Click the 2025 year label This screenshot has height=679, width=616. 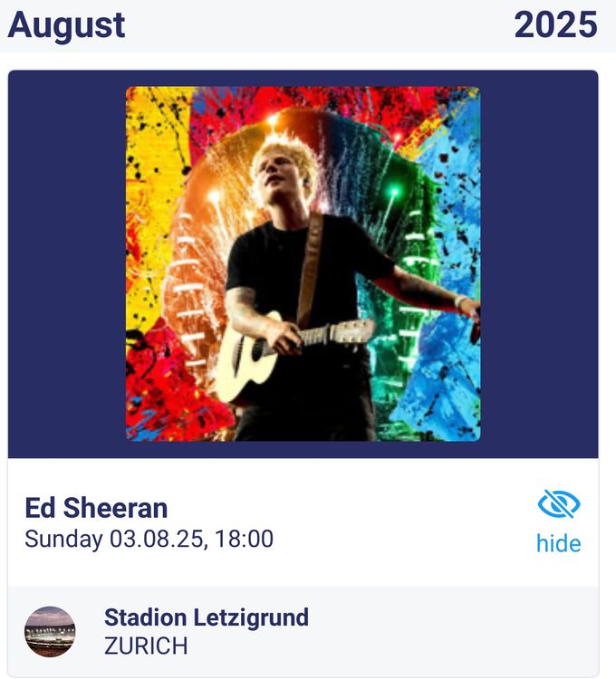[x=556, y=25]
